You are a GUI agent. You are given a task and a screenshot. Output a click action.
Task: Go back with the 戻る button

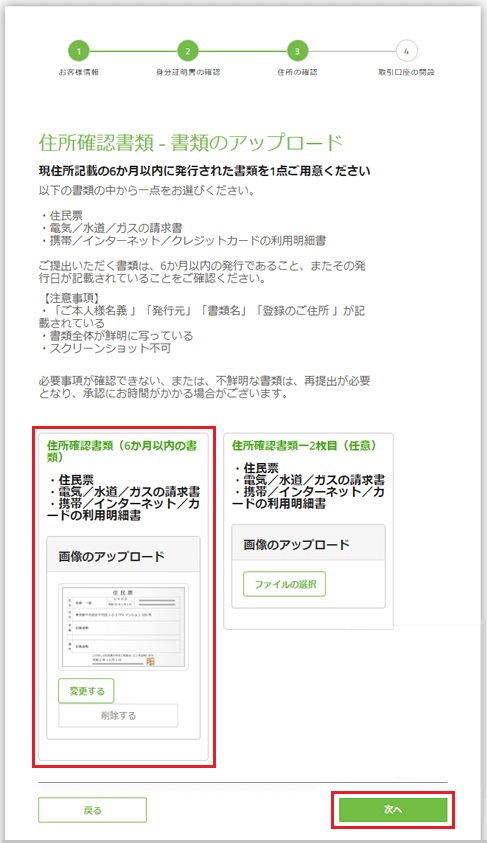coord(92,810)
